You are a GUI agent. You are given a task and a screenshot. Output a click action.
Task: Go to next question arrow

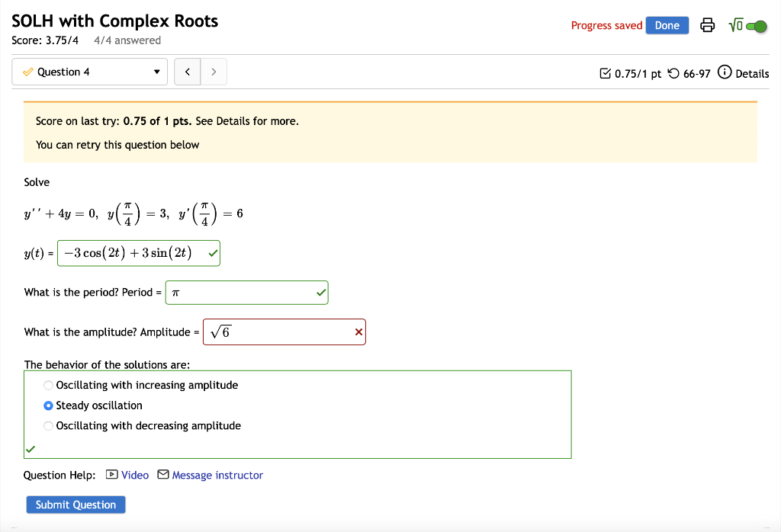pyautogui.click(x=214, y=72)
